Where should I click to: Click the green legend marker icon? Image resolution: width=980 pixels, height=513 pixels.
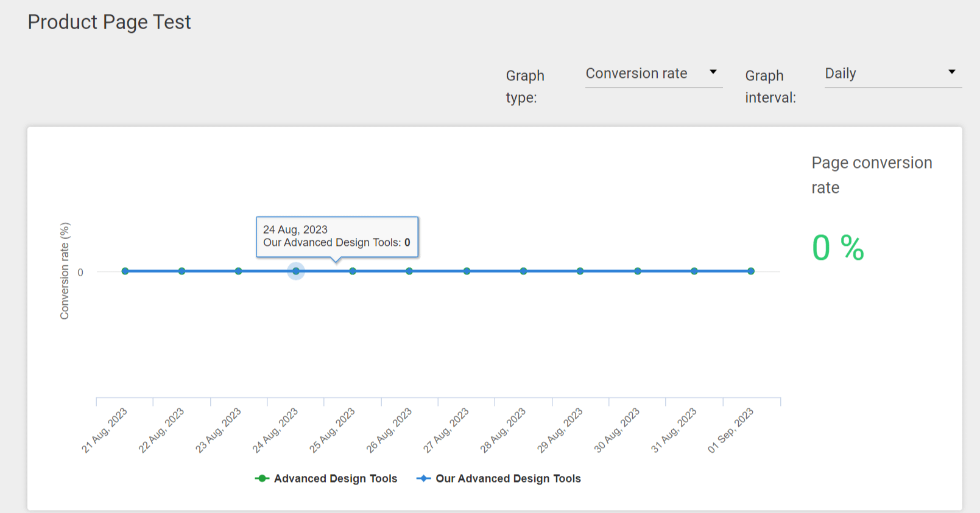(x=262, y=478)
